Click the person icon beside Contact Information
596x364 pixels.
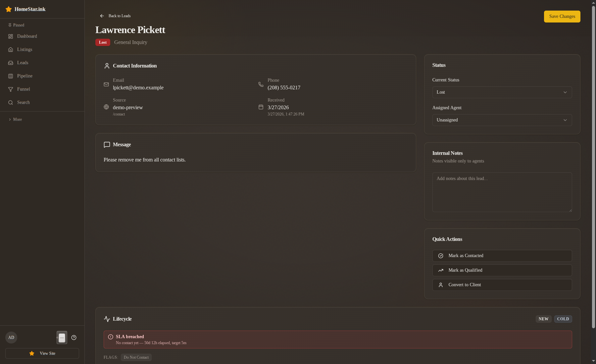(107, 66)
